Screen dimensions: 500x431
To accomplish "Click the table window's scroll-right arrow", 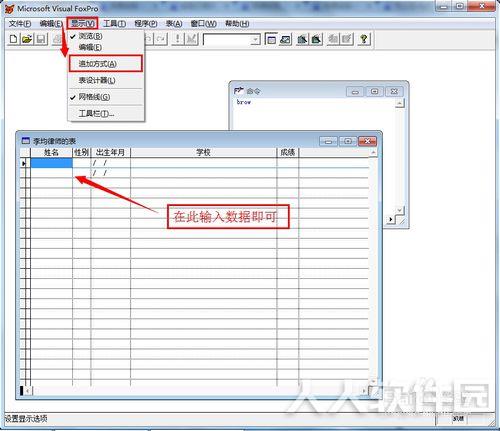I will 364,391.
